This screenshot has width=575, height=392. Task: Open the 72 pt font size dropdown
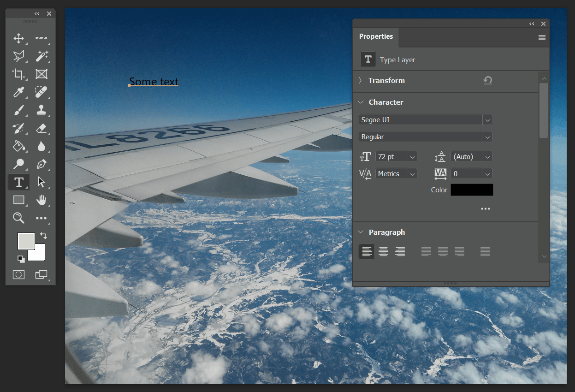(x=412, y=157)
